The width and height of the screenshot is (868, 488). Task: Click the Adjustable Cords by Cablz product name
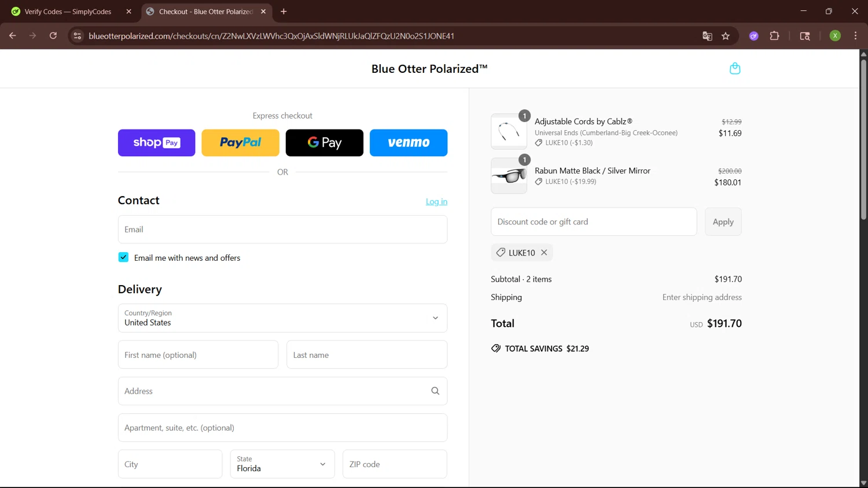point(583,121)
